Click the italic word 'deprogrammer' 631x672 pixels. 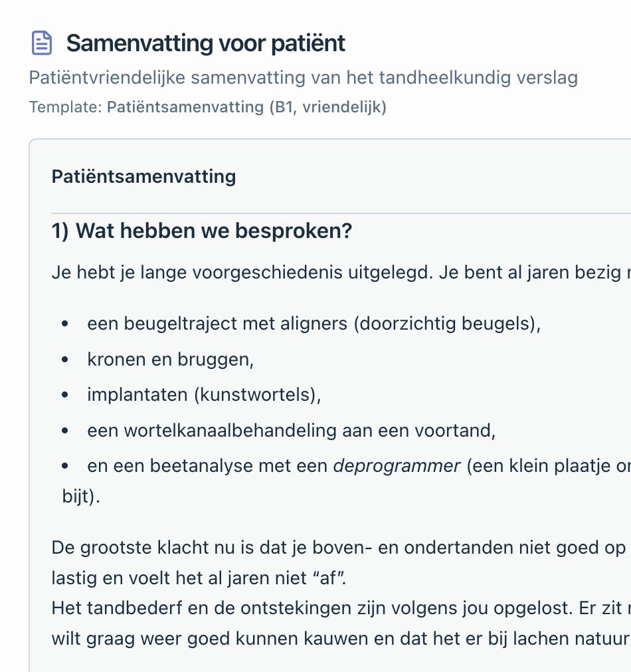pyautogui.click(x=397, y=466)
